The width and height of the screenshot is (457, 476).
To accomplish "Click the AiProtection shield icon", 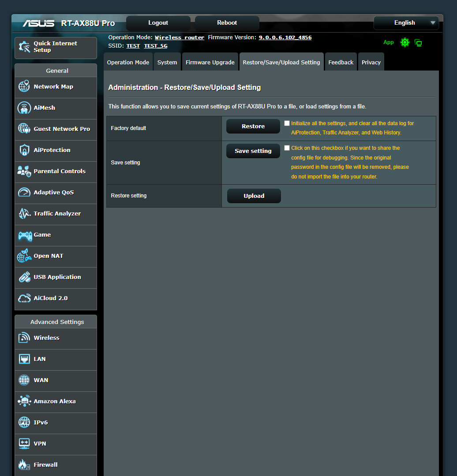I will pyautogui.click(x=24, y=150).
